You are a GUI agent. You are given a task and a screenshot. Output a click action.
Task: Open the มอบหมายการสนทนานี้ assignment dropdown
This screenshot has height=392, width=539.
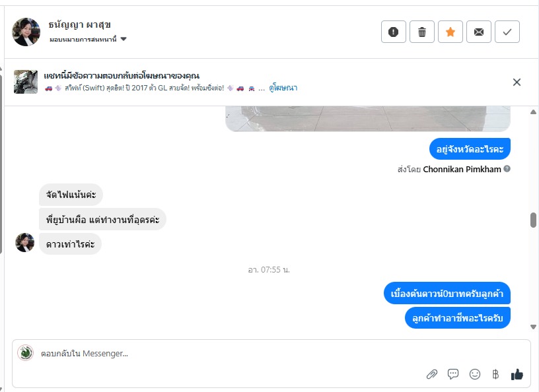click(88, 40)
